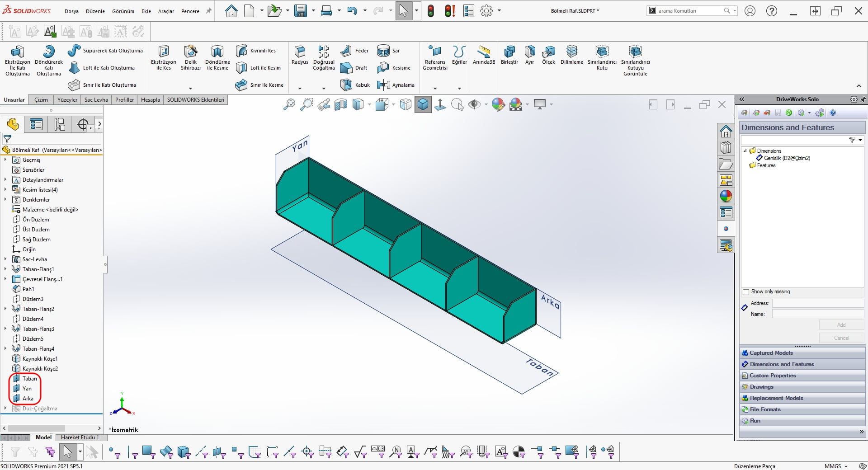Image resolution: width=868 pixels, height=470 pixels.
Task: Expand the Sac-Levha feature
Action: (x=5, y=259)
